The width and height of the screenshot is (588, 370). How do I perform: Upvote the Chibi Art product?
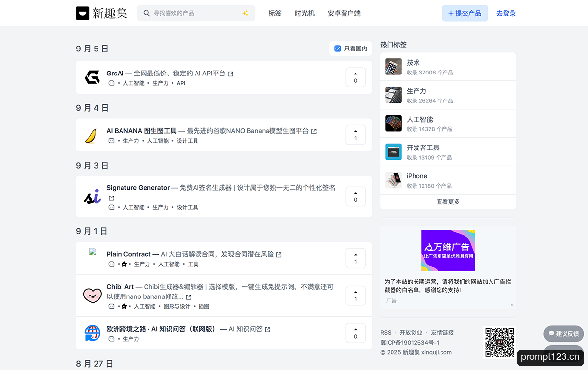pyautogui.click(x=356, y=296)
